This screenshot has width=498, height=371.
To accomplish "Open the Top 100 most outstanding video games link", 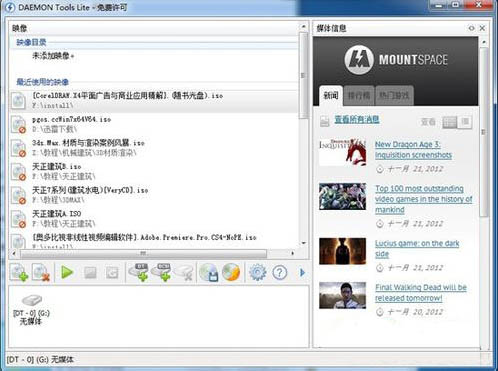I will 424,199.
